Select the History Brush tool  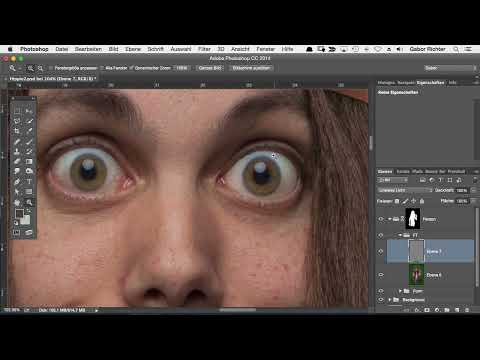pos(29,152)
